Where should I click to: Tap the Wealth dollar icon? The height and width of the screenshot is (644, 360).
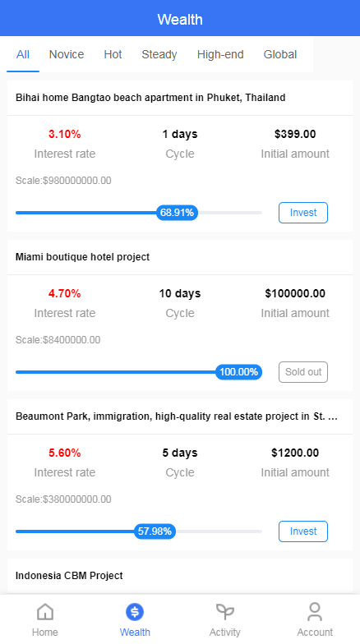pos(135,611)
